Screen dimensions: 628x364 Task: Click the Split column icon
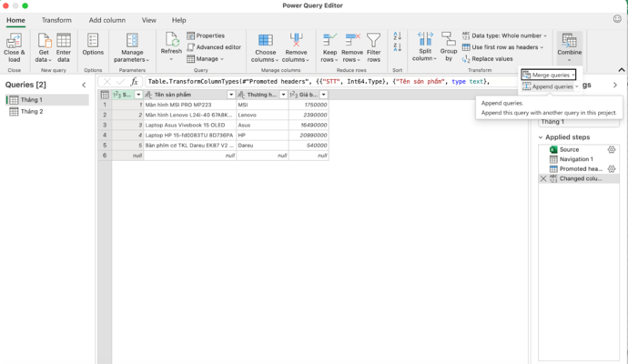click(x=425, y=39)
